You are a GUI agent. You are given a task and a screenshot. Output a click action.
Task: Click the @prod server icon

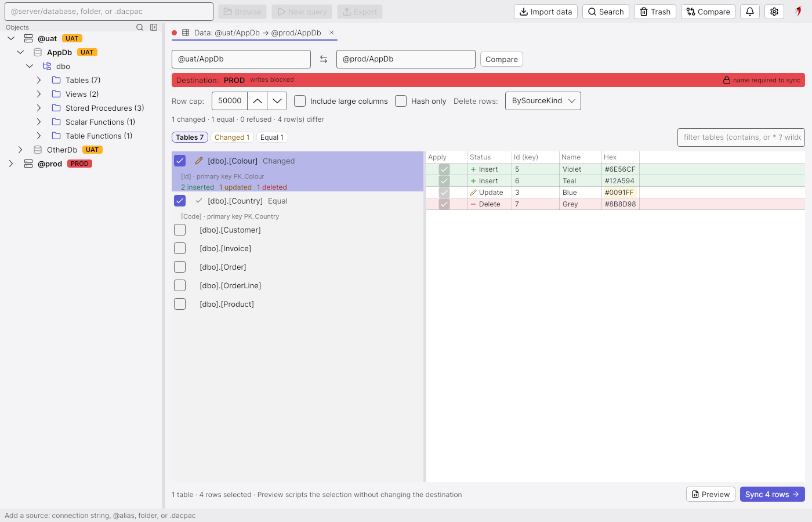[28, 164]
